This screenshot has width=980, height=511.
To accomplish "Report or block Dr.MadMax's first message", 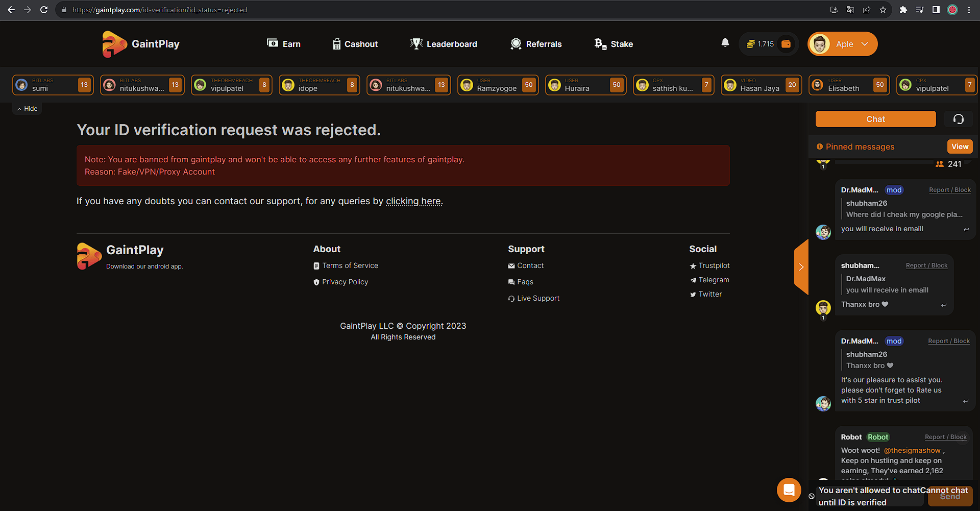I will click(x=950, y=190).
